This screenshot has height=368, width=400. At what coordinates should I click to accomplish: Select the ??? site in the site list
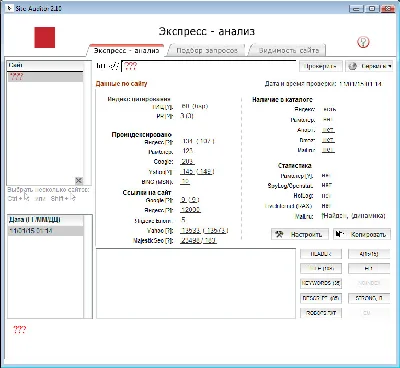pos(45,77)
